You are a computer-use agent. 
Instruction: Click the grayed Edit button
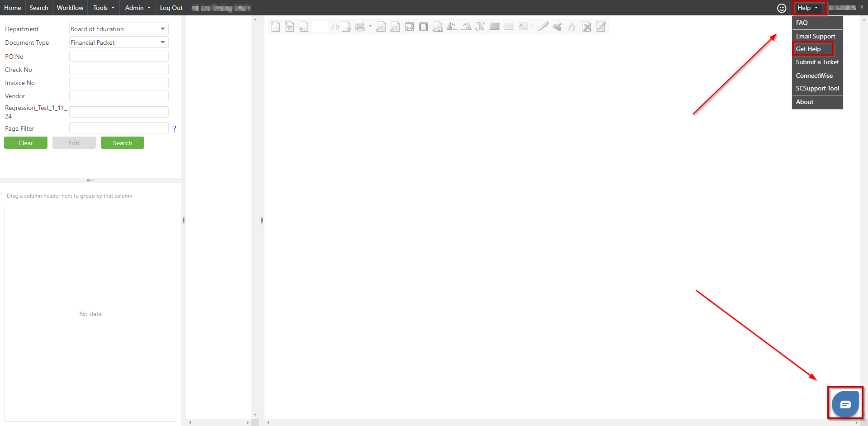74,143
